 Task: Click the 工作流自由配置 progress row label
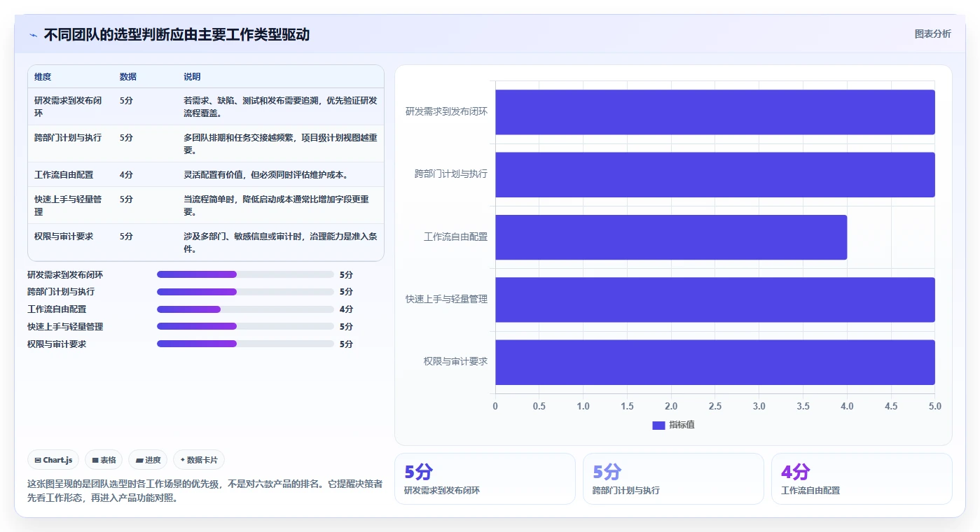tap(57, 309)
